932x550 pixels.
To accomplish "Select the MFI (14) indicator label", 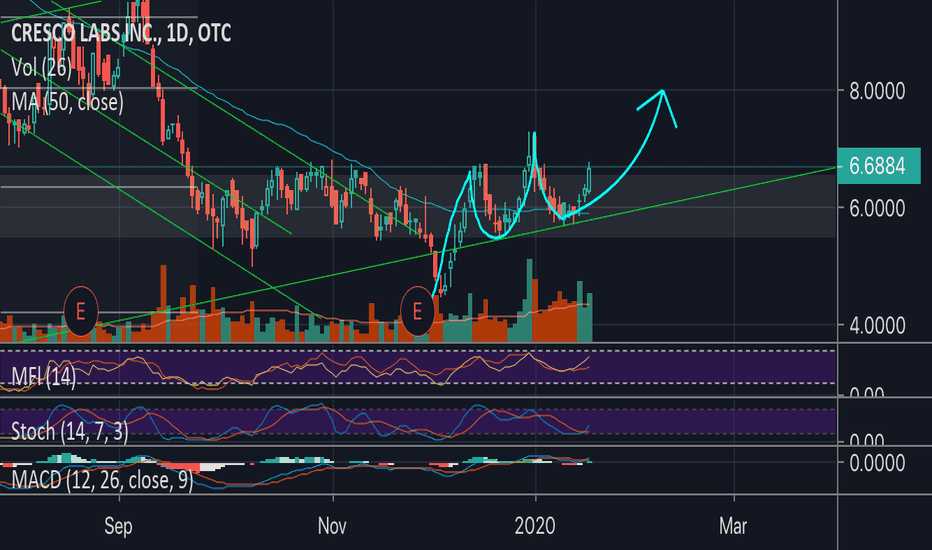I will coord(44,377).
